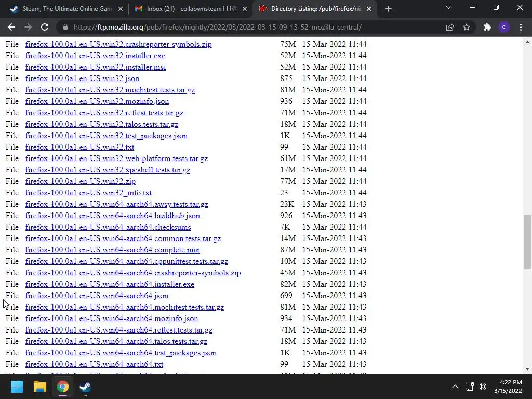This screenshot has width=532, height=399.
Task: Download win64-aarch64.installer.exe
Action: click(110, 284)
